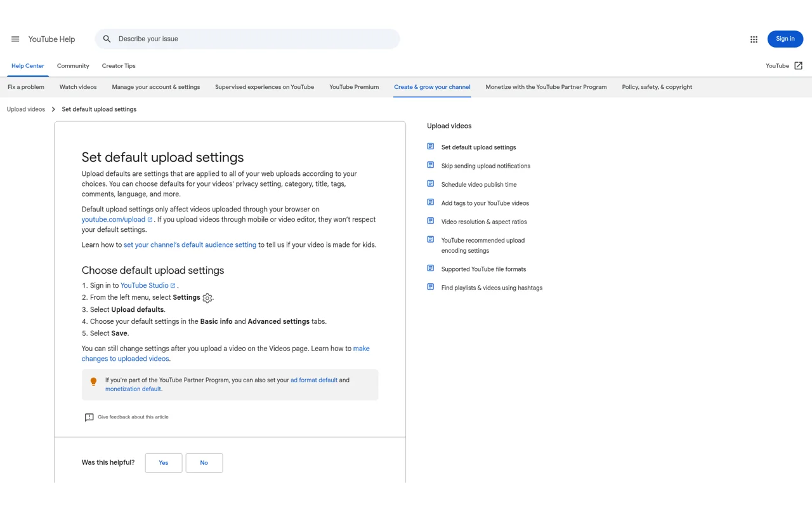
Task: Go to Upload videos breadcrumb
Action: click(26, 109)
